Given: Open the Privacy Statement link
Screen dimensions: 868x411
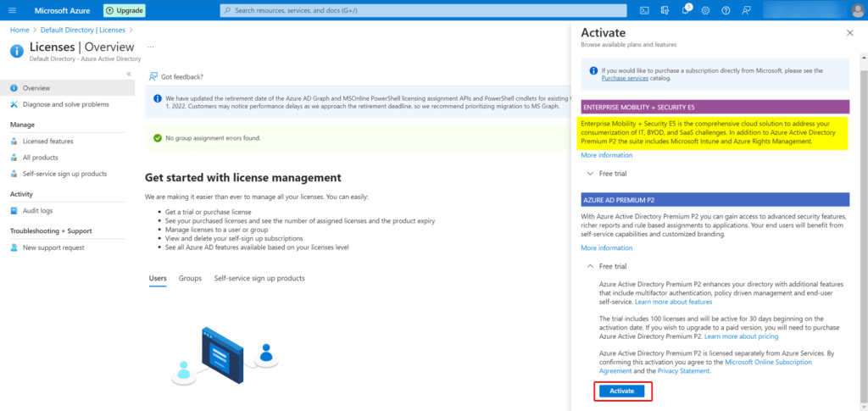Looking at the screenshot, I should [684, 371].
